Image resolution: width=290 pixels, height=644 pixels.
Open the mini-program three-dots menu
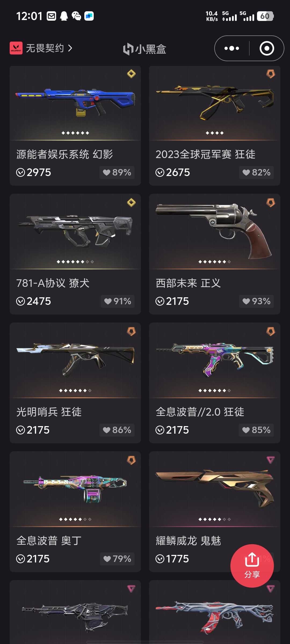click(x=232, y=48)
